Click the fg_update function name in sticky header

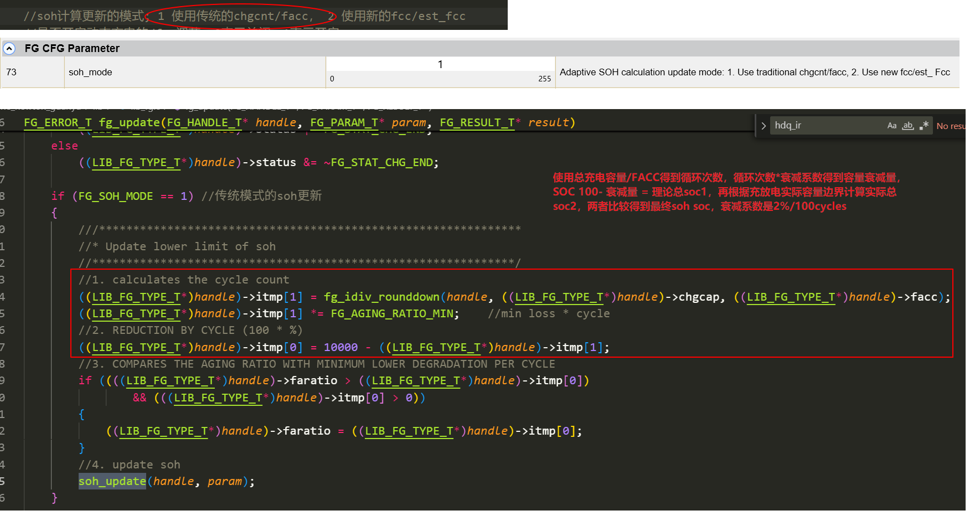click(130, 122)
